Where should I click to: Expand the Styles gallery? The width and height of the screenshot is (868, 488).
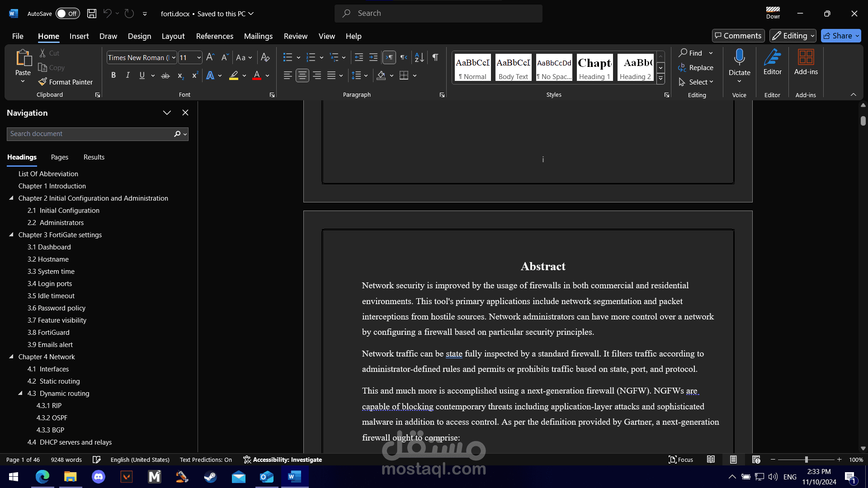(x=660, y=78)
